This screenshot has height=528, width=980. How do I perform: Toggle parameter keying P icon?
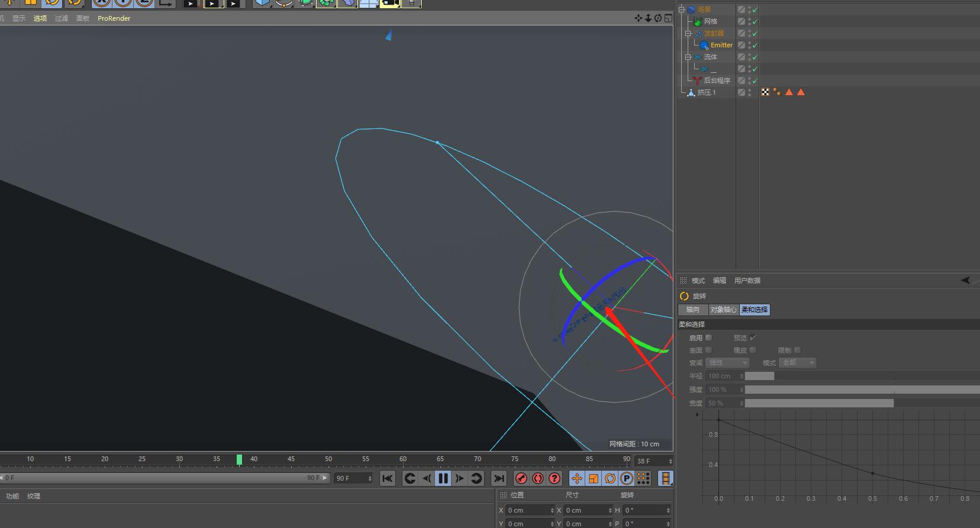tap(627, 478)
